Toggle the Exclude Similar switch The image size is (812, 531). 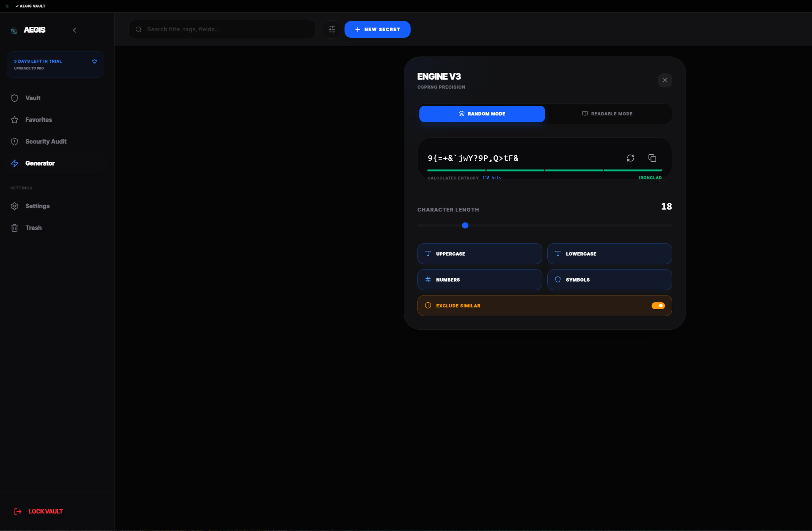(658, 306)
